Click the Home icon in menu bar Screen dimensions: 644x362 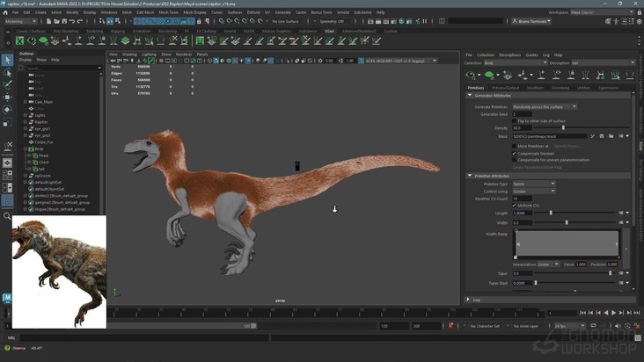[x=5, y=12]
